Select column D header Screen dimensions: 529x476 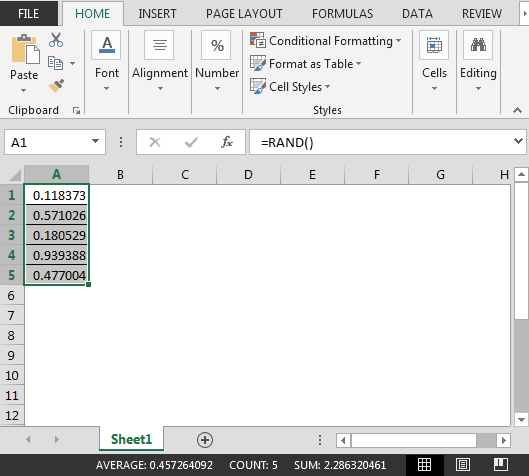[248, 174]
